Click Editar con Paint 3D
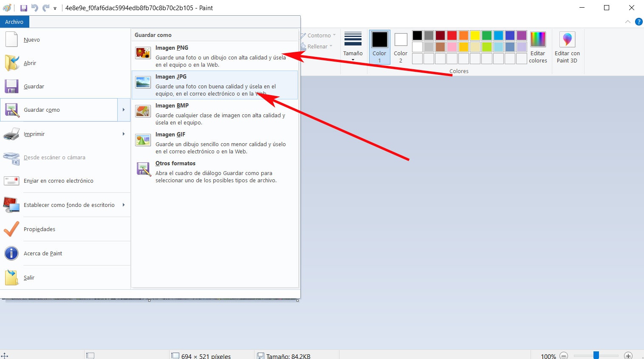The height and width of the screenshot is (359, 644). click(567, 47)
